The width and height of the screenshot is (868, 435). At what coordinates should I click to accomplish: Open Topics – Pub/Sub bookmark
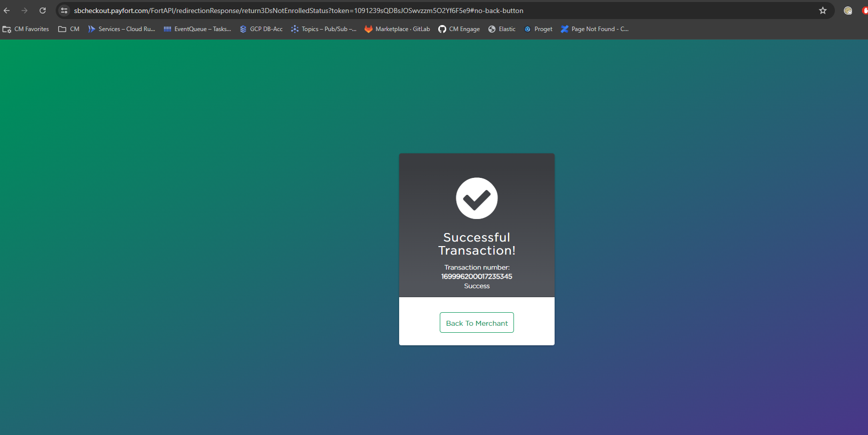323,29
